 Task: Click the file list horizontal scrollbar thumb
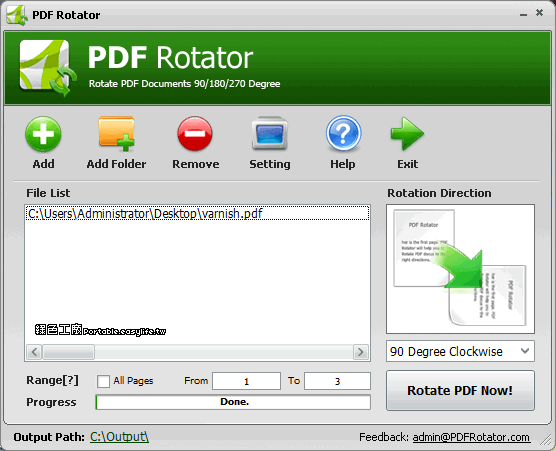pyautogui.click(x=68, y=352)
